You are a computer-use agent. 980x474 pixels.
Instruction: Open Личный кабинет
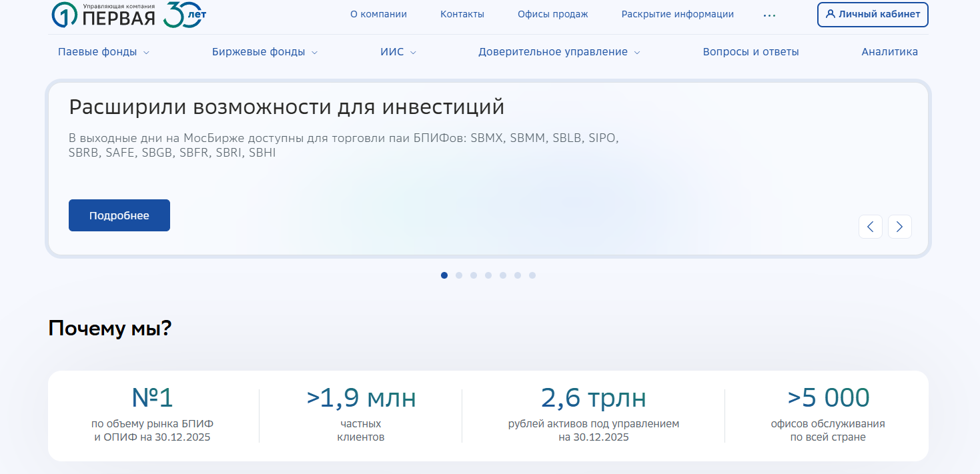[872, 14]
